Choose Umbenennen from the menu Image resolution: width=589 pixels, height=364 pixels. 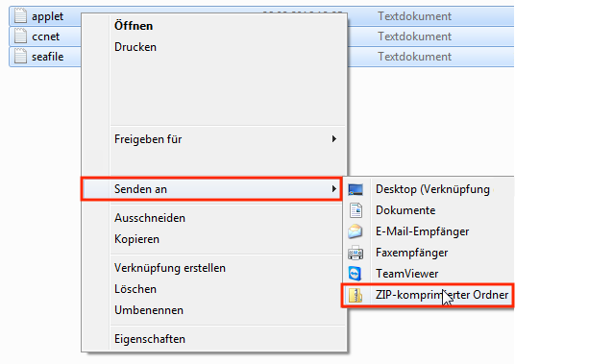click(x=149, y=310)
